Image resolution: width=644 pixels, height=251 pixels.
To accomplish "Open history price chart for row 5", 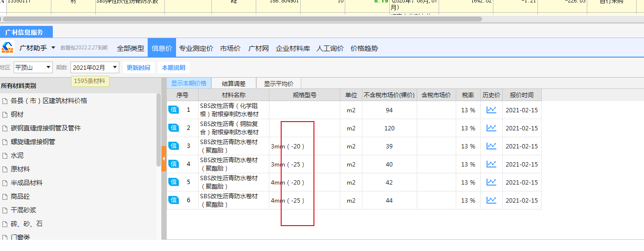I will (491, 182).
